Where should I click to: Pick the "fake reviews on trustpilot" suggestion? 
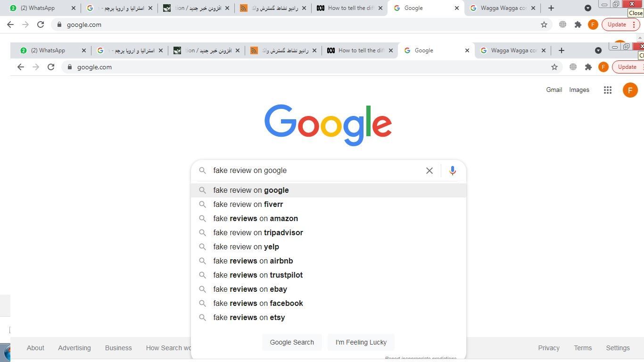pyautogui.click(x=258, y=275)
